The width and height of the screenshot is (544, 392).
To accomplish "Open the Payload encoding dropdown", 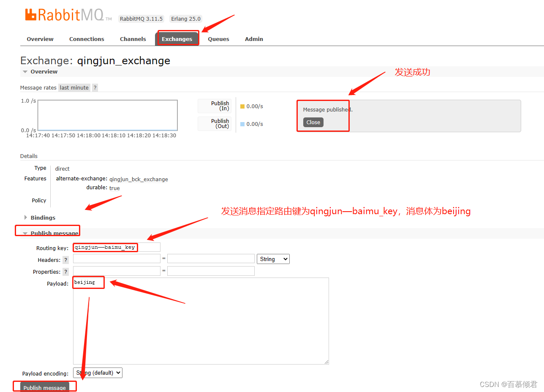I will [98, 373].
